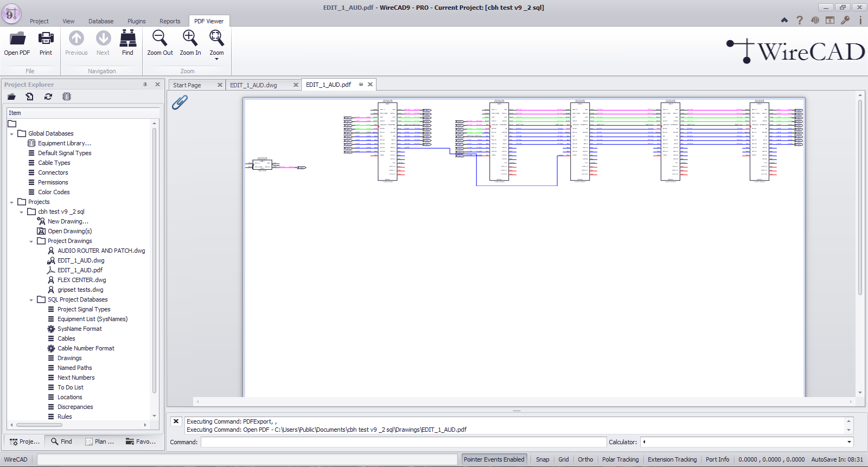Zoom In on the PDF

coord(190,43)
